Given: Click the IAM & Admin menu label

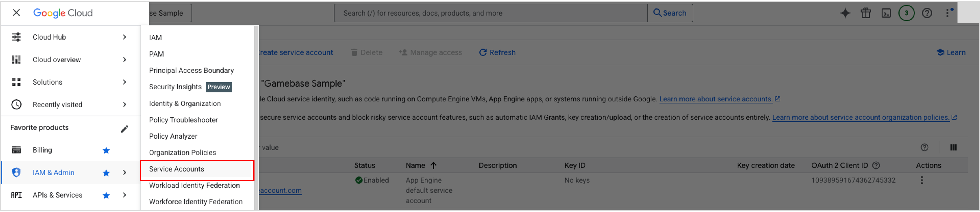Looking at the screenshot, I should tap(53, 172).
